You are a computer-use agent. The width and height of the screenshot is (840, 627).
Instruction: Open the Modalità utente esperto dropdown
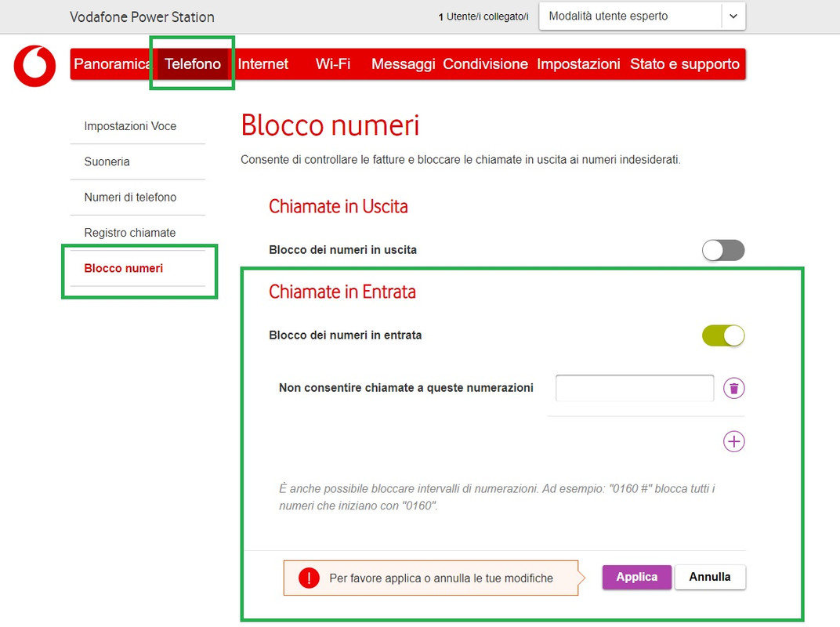coord(642,16)
